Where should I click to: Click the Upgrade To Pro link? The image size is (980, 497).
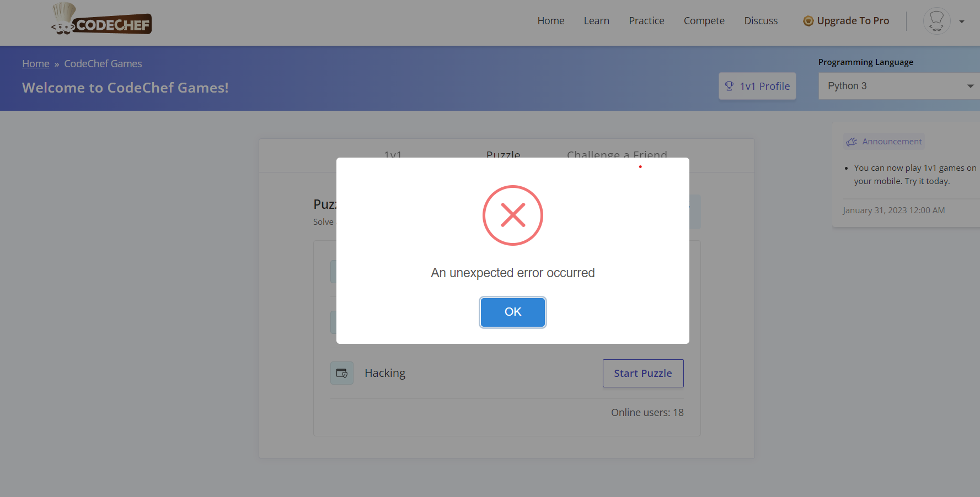(846, 21)
